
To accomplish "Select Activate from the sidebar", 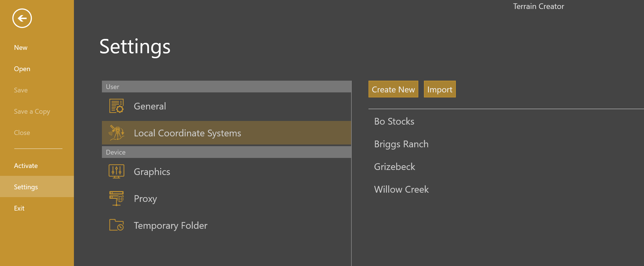I will [26, 165].
